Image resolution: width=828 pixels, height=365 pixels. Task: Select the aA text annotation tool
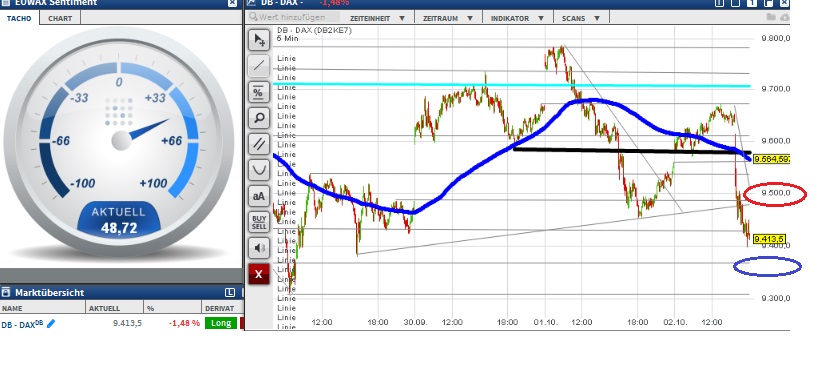click(259, 196)
